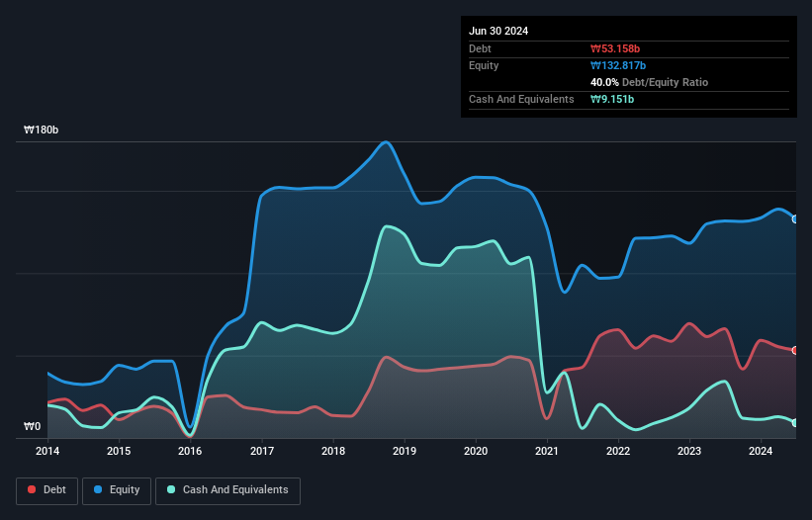Click the 2023 x-axis label
This screenshot has width=812, height=520.
[x=689, y=451]
